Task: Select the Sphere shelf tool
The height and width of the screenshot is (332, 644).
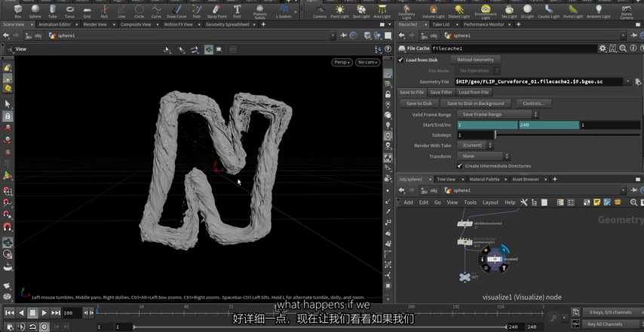Action: coord(35,11)
